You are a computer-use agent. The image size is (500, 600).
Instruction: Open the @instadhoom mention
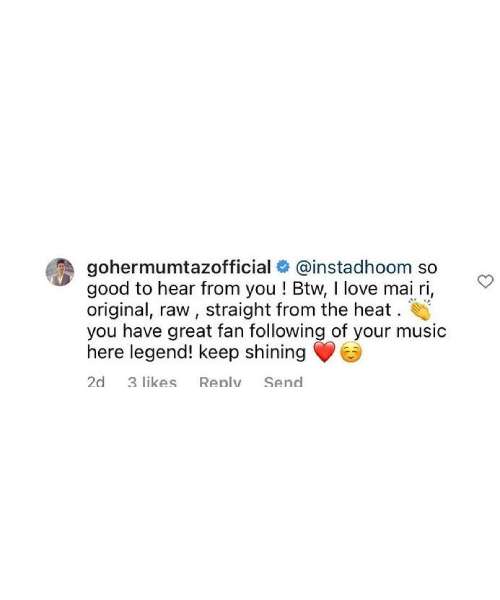[x=353, y=267]
